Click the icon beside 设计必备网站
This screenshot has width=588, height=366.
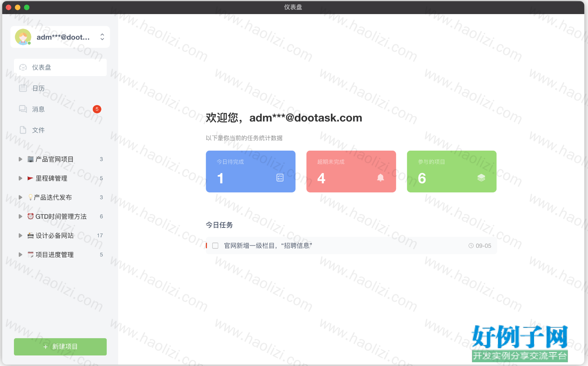click(31, 235)
